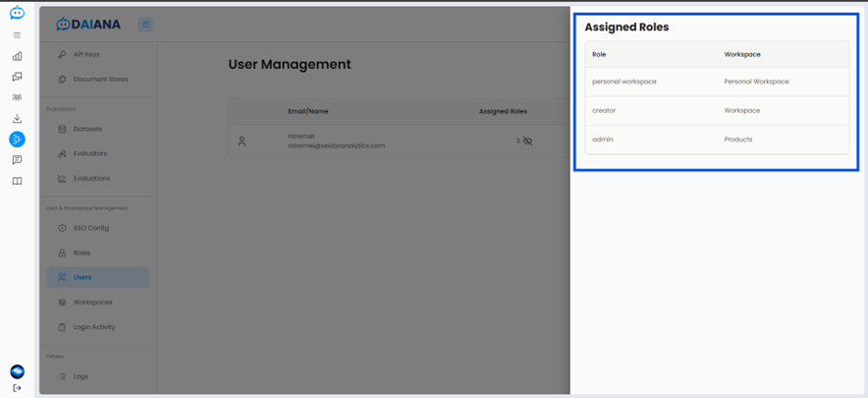
Task: View Login Activity page
Action: [x=93, y=327]
